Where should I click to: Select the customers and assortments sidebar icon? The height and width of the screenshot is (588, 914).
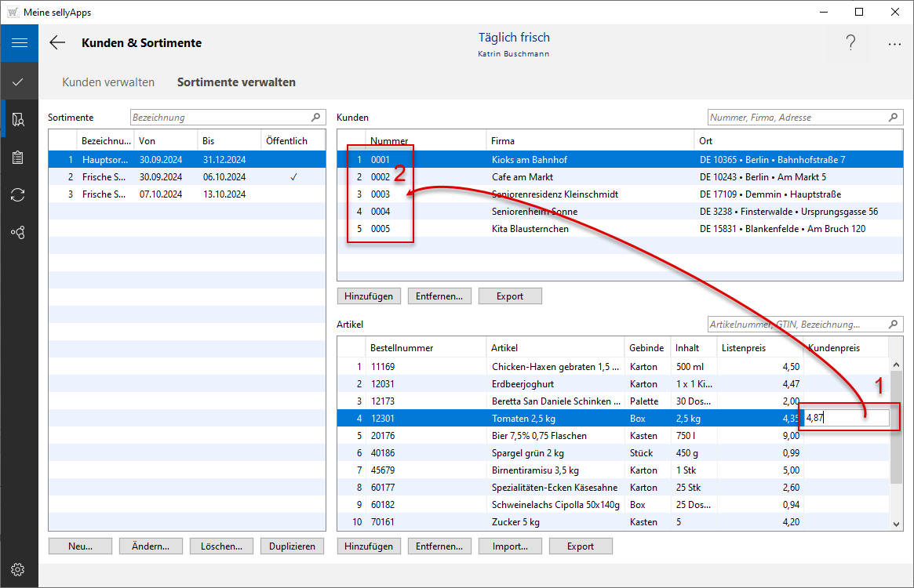[x=19, y=119]
